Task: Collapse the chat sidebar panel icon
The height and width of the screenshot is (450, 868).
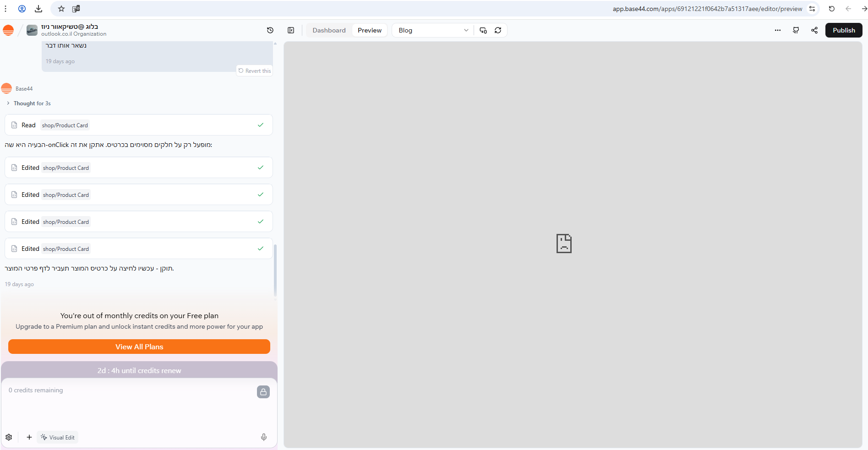Action: point(291,30)
